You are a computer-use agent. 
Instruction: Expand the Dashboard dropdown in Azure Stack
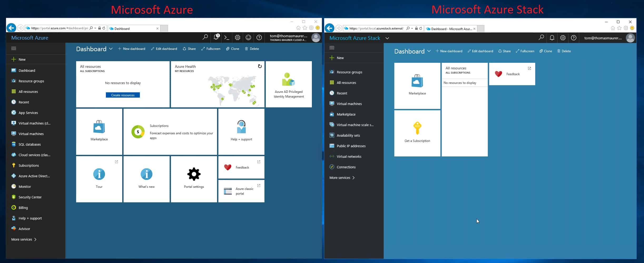[x=429, y=51]
